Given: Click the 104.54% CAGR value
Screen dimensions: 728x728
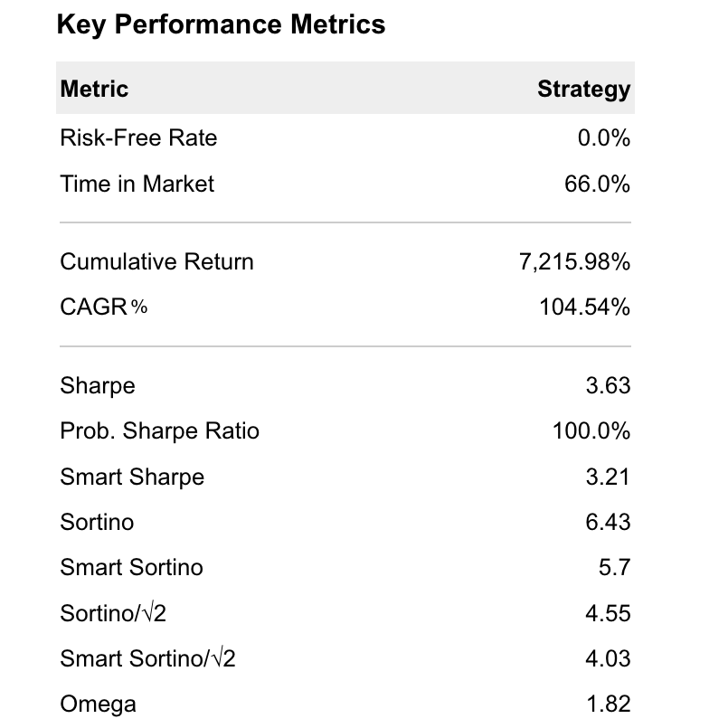Looking at the screenshot, I should click(x=584, y=307).
